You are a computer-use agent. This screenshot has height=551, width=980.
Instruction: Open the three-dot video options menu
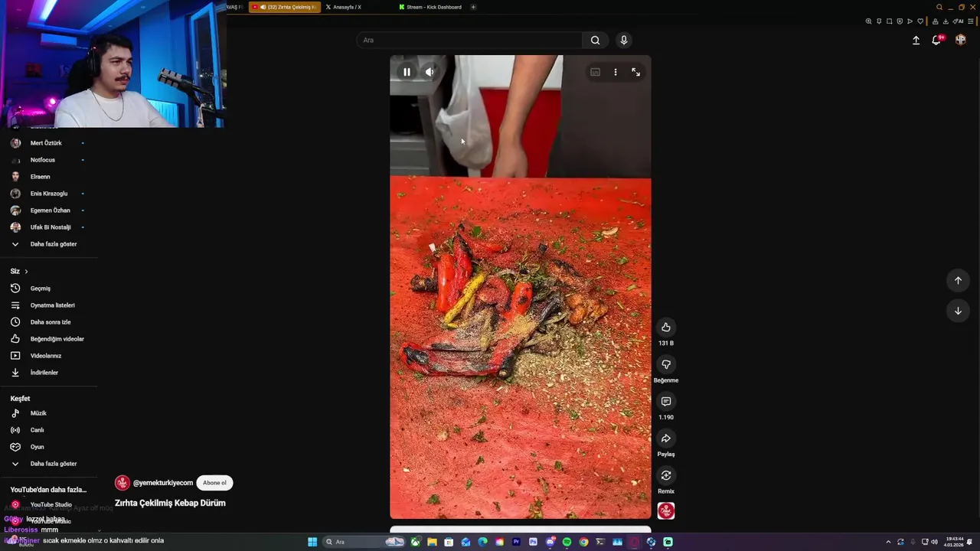(x=616, y=72)
